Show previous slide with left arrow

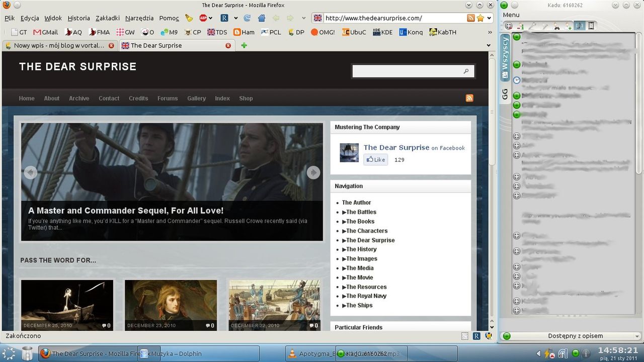(30, 172)
